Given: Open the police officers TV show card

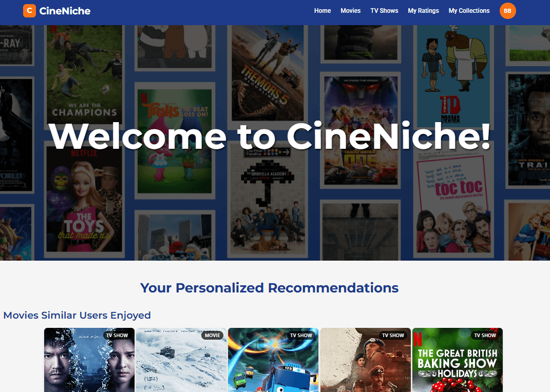Looking at the screenshot, I should pos(366,360).
